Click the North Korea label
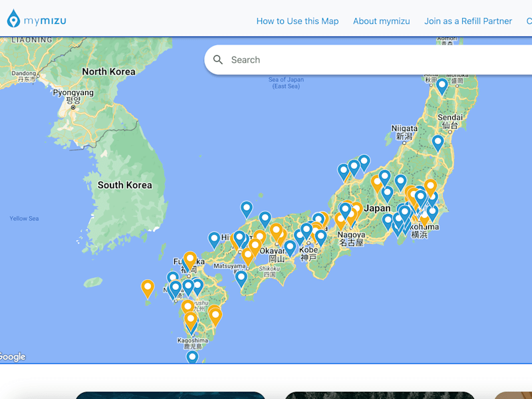This screenshot has height=399, width=532. click(x=108, y=72)
